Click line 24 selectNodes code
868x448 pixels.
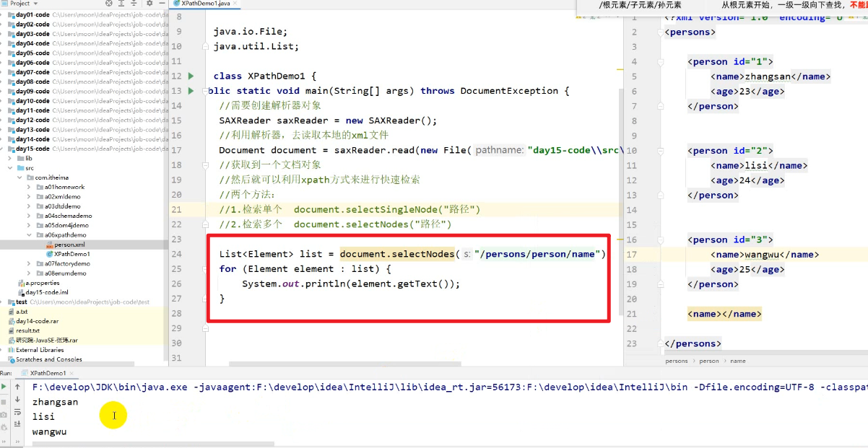412,254
